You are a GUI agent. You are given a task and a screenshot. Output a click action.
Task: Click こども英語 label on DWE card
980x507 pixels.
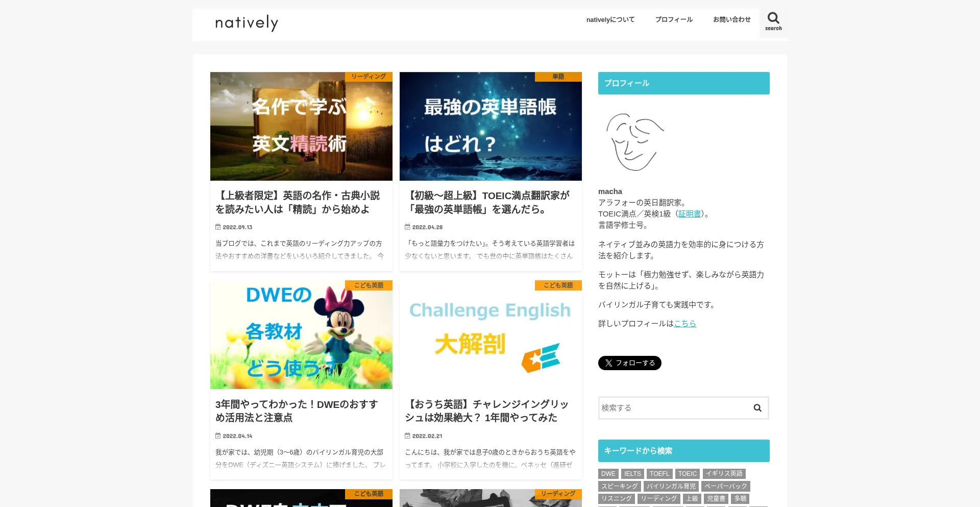coord(369,285)
